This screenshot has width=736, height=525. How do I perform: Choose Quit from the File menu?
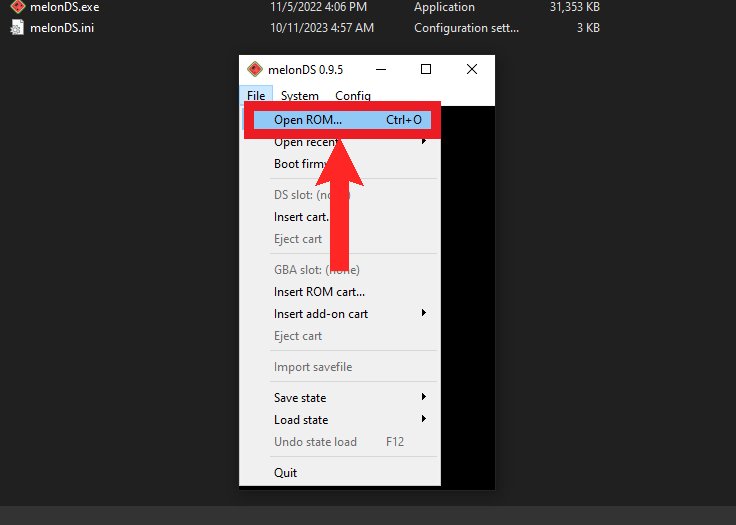point(340,473)
